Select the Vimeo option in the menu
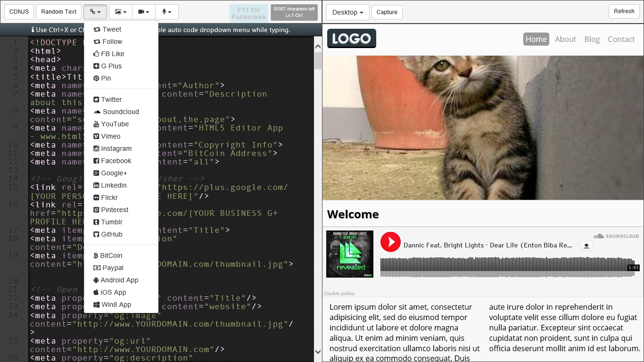This screenshot has height=362, width=644. pos(110,136)
